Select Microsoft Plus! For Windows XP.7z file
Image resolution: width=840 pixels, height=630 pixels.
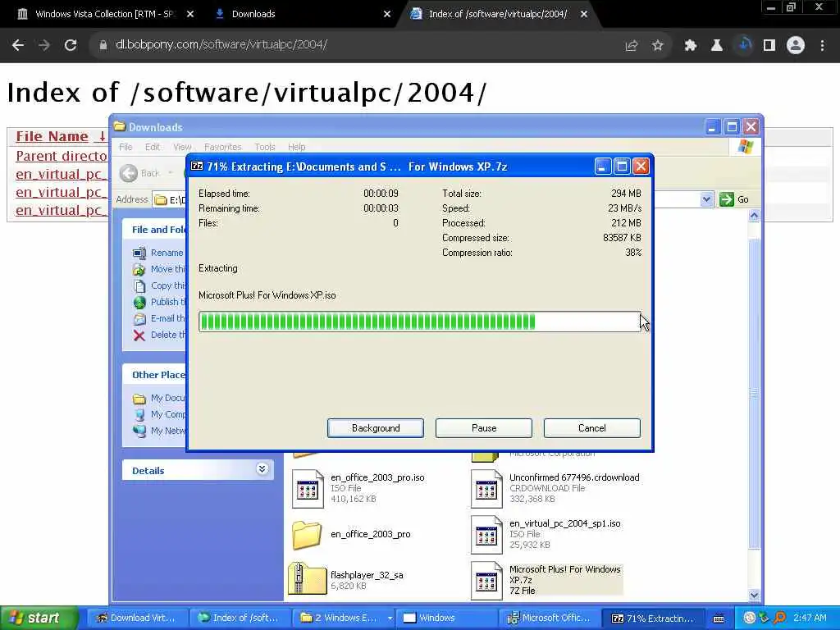coord(546,580)
